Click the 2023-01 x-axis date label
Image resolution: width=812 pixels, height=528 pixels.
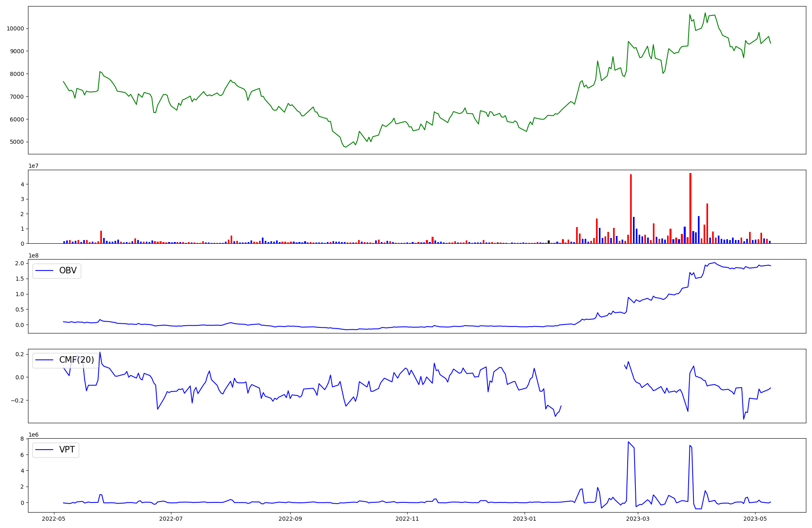click(525, 519)
